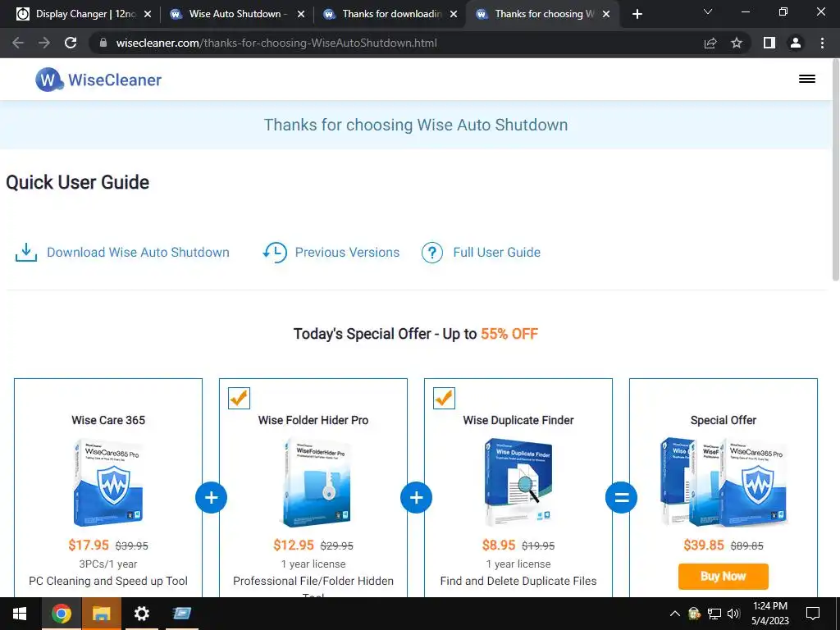This screenshot has width=840, height=630.
Task: Click the question mark icon beside Full User Guide
Action: (431, 253)
